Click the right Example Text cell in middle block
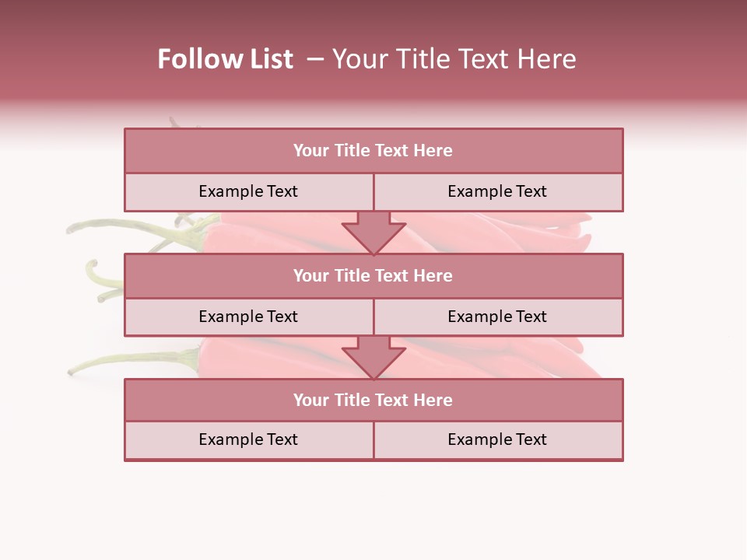 click(497, 317)
